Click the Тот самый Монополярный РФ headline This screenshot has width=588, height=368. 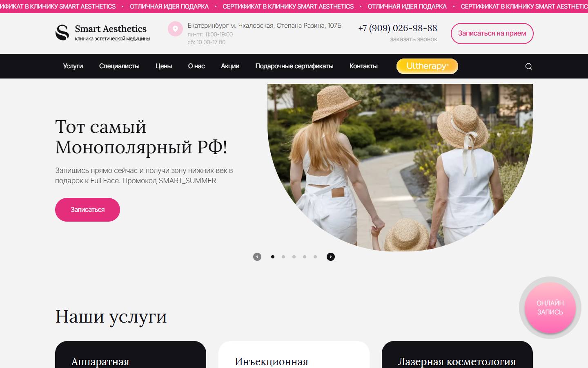pyautogui.click(x=141, y=137)
